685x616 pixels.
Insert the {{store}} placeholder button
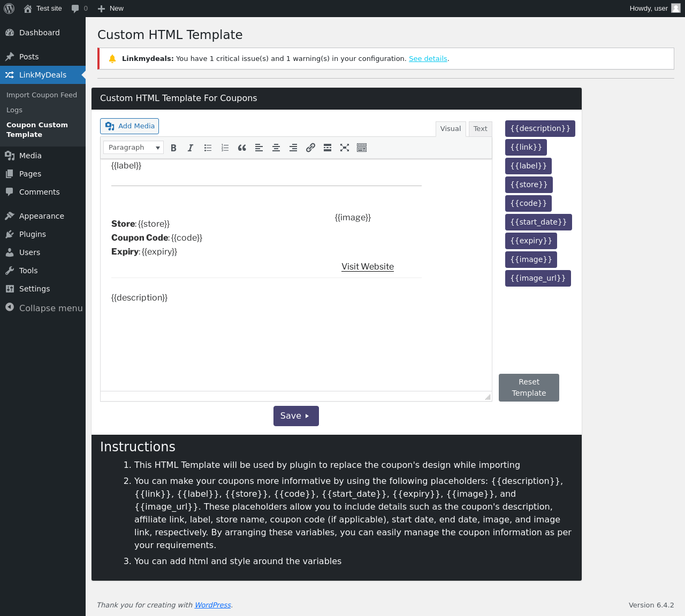click(x=529, y=184)
